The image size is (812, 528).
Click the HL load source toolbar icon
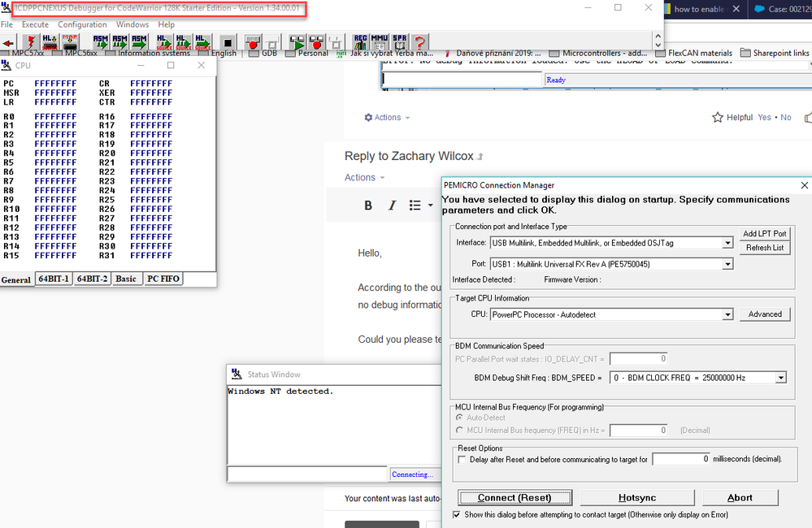50,42
